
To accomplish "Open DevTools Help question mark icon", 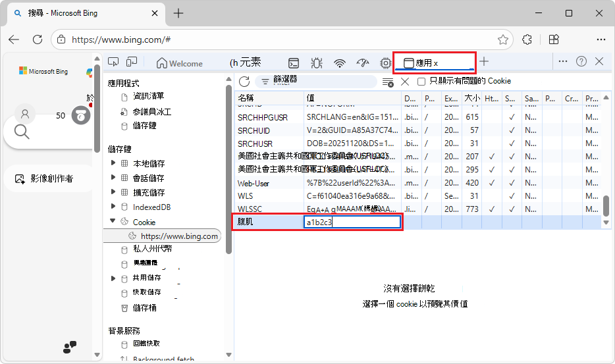I will coord(581,61).
